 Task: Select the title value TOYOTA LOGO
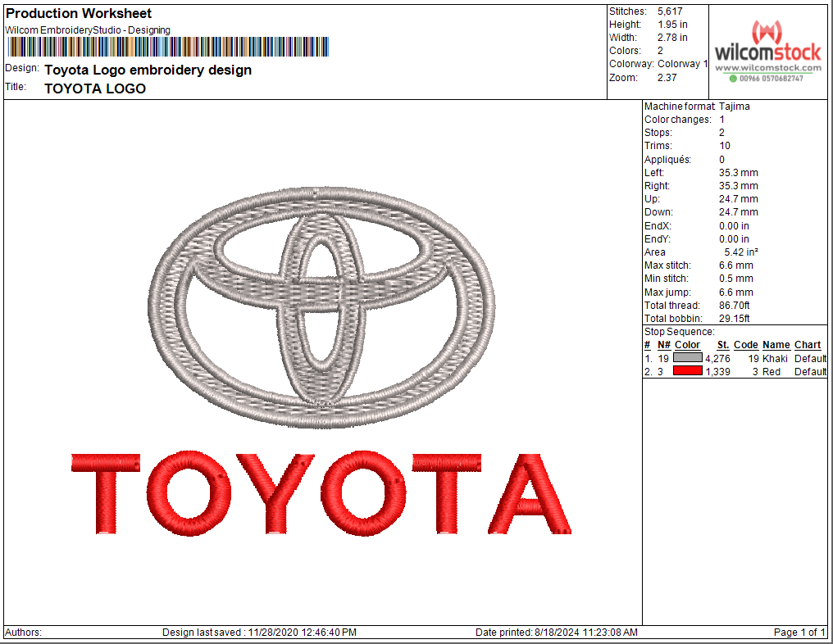95,88
